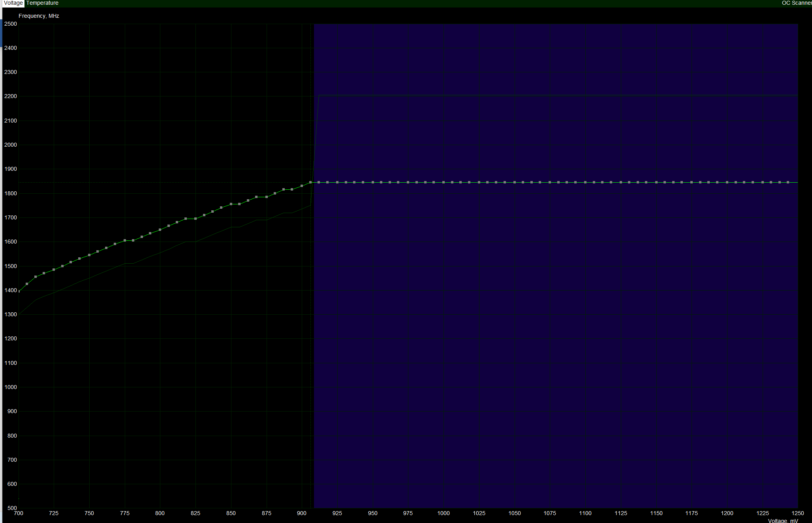Click the flat-line curve point at 950 mV
Screen dimensions: 812x523
(373, 182)
